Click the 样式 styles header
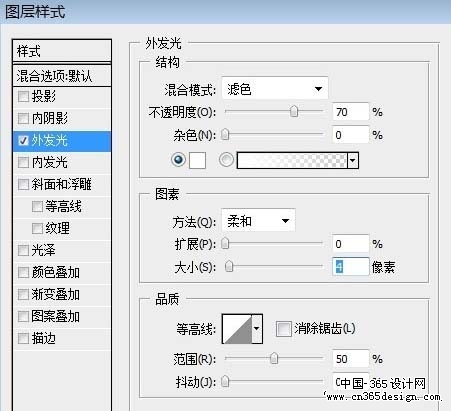 (62, 51)
